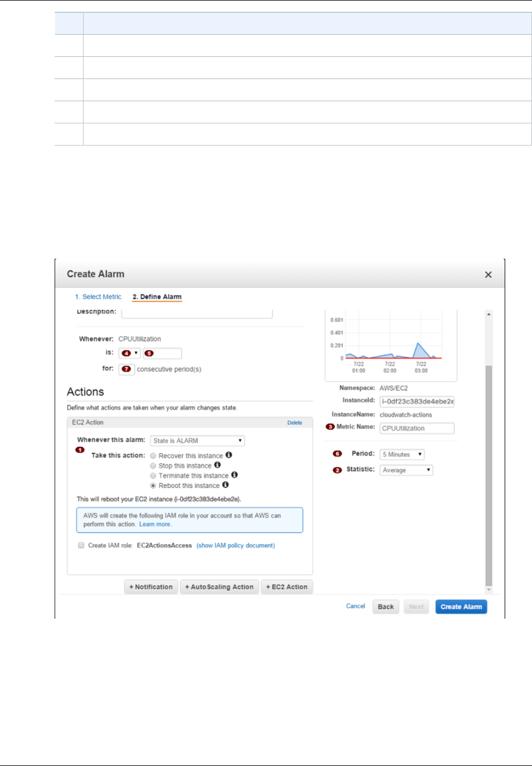Open the Statistic Average dropdown
Screen dimensions: 532x766
click(406, 470)
